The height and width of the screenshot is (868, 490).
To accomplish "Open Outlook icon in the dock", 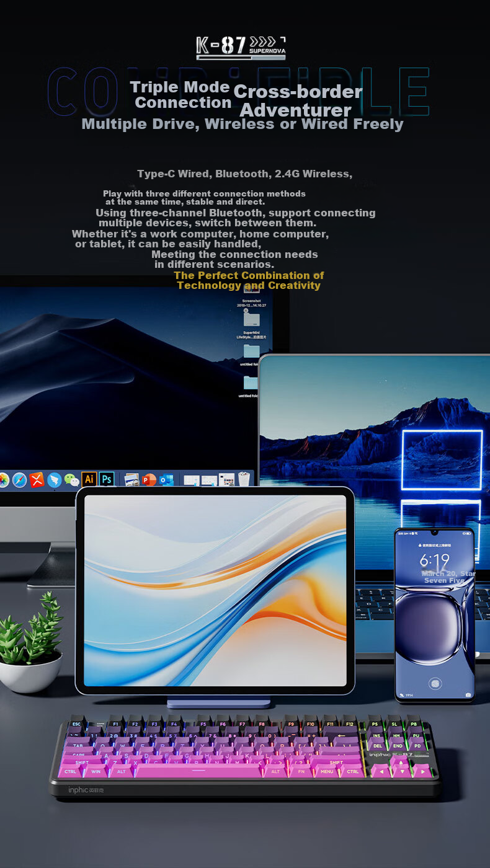I will tap(167, 480).
